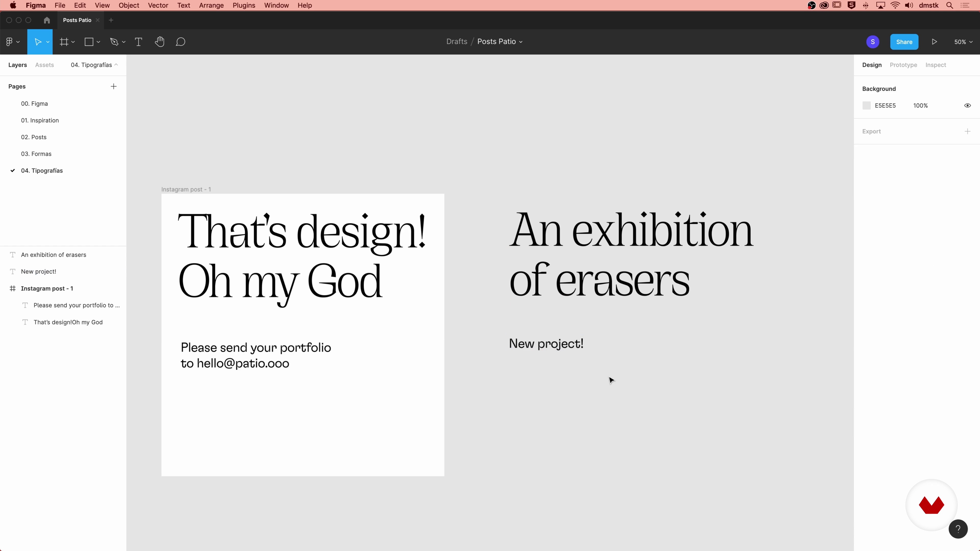This screenshot has height=551, width=980.
Task: Click New project! text on canvas
Action: (546, 344)
